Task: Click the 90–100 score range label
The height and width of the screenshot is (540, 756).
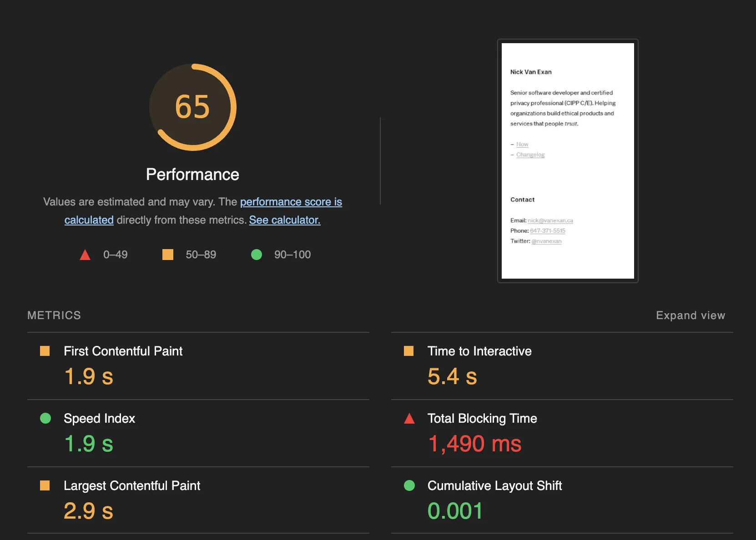Action: click(x=292, y=255)
